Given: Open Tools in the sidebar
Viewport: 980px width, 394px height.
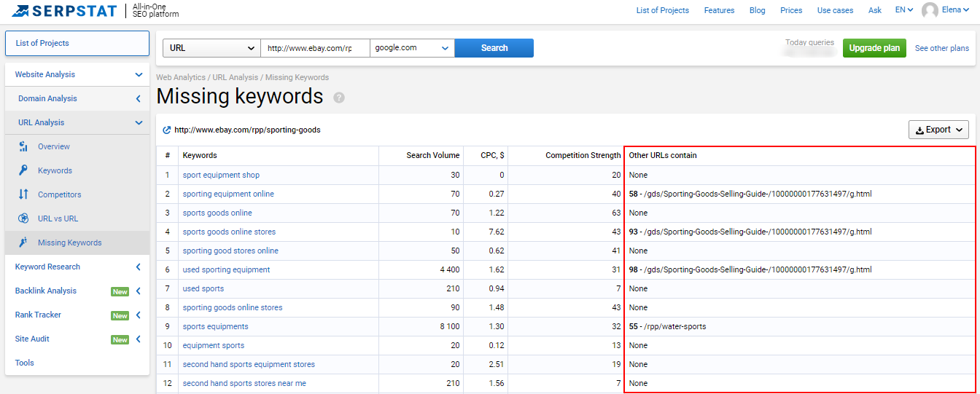Looking at the screenshot, I should [25, 363].
